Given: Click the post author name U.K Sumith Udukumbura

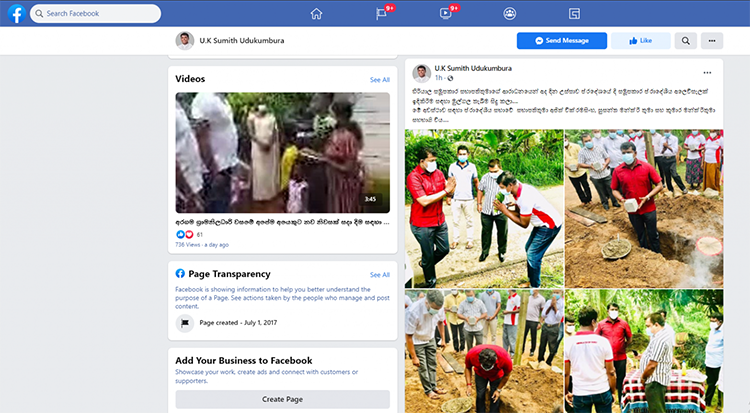Looking at the screenshot, I should click(475, 68).
